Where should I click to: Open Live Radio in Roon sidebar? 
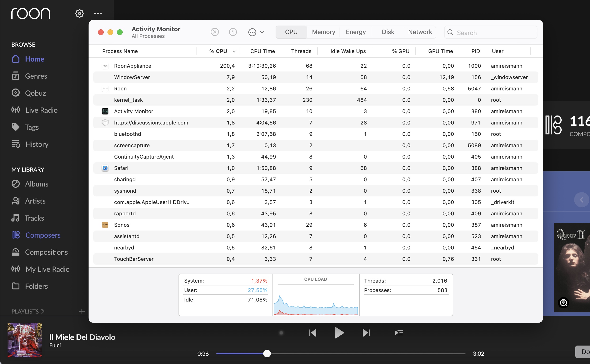34,110
